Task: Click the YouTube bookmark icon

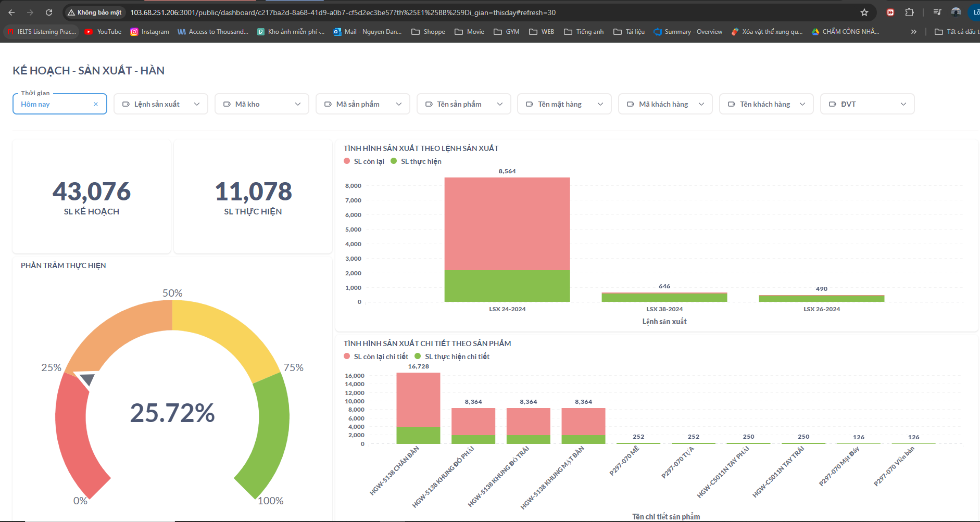Action: click(87, 31)
